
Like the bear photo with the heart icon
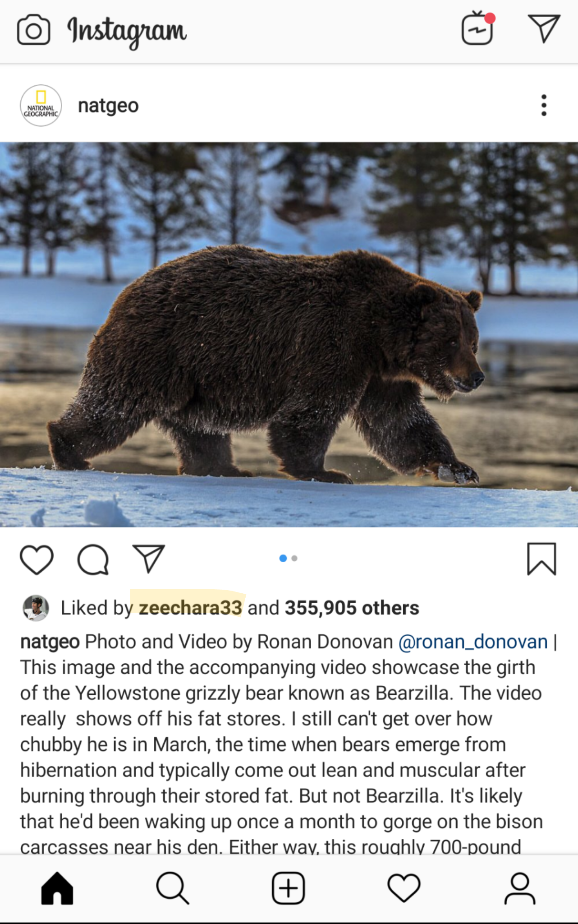[35, 559]
